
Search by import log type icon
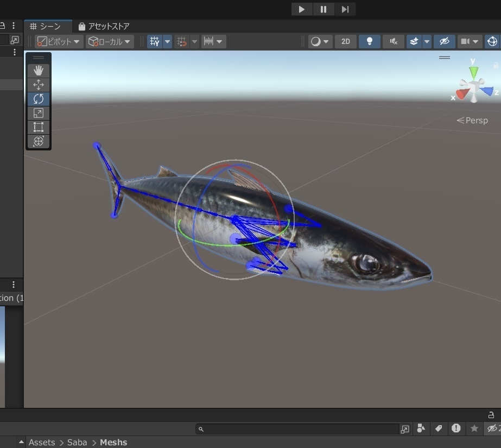(456, 428)
